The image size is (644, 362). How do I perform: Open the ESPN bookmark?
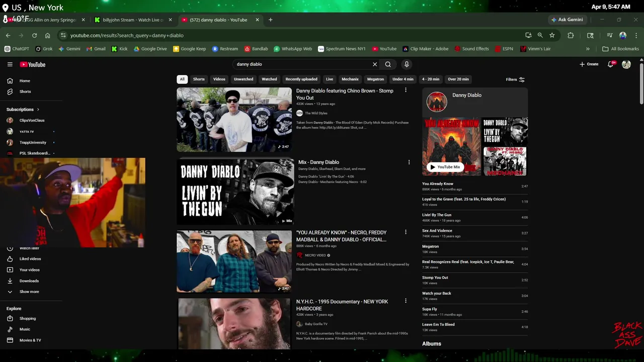pyautogui.click(x=504, y=49)
